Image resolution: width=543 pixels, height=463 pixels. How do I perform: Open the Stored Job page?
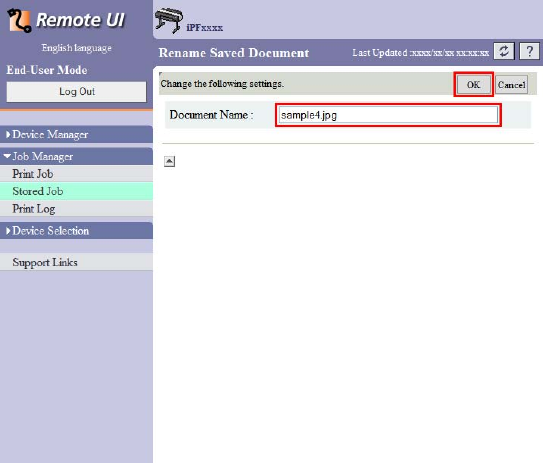[76, 191]
